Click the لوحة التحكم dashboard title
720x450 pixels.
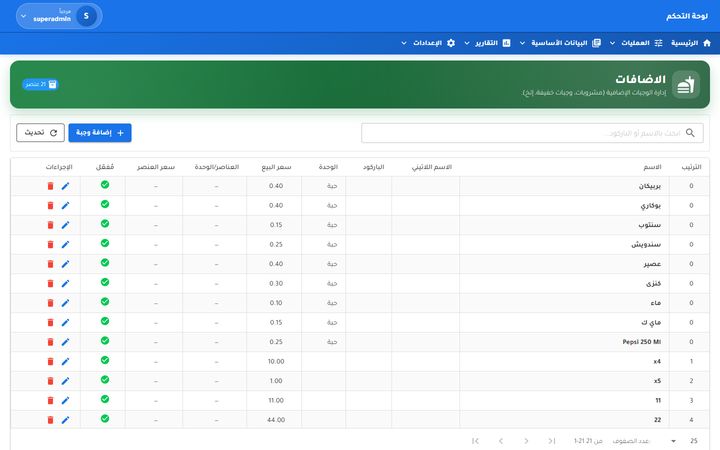[x=687, y=16]
